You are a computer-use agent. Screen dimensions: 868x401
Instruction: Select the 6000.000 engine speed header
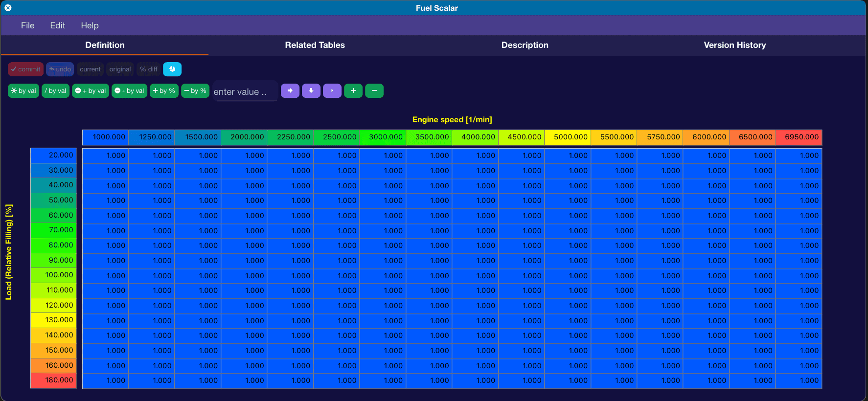[706, 137]
